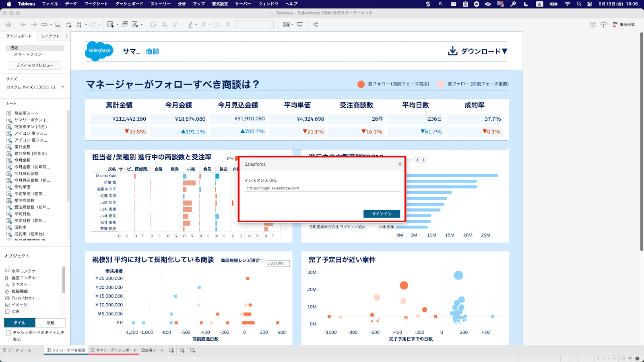The image size is (644, 362).
Task: Pause auto updates via cylinder pause icon
Action: [79, 25]
